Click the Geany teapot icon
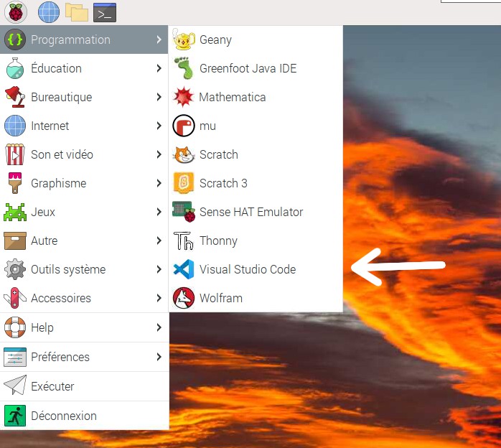Screen dimensions: 501x448 [184, 39]
